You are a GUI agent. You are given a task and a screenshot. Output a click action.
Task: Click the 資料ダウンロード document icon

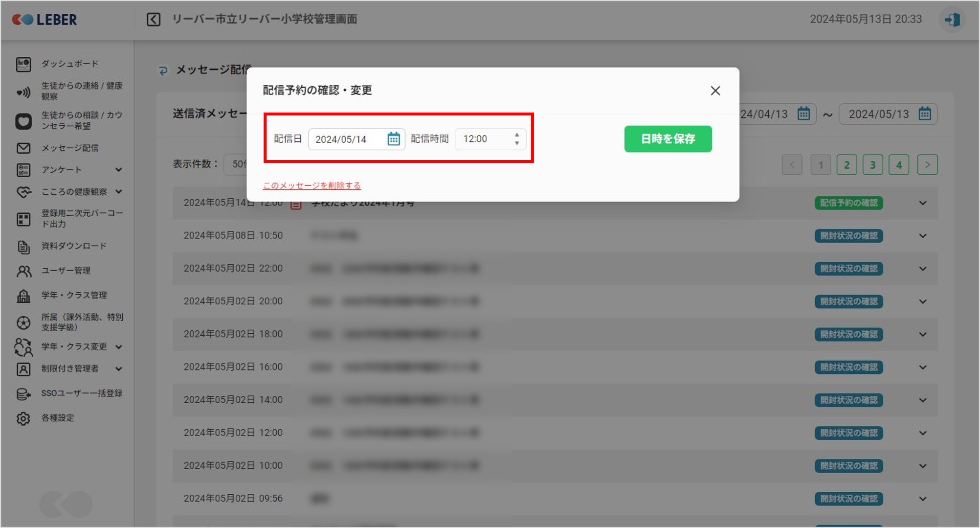(x=23, y=247)
